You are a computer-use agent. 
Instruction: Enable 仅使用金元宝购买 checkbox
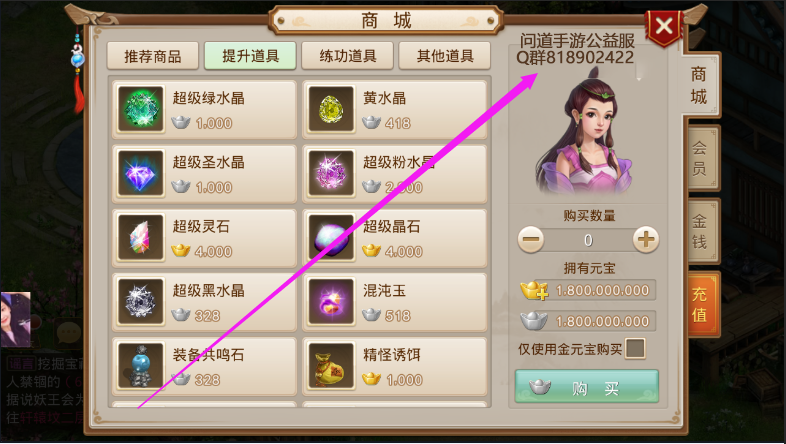tap(635, 349)
